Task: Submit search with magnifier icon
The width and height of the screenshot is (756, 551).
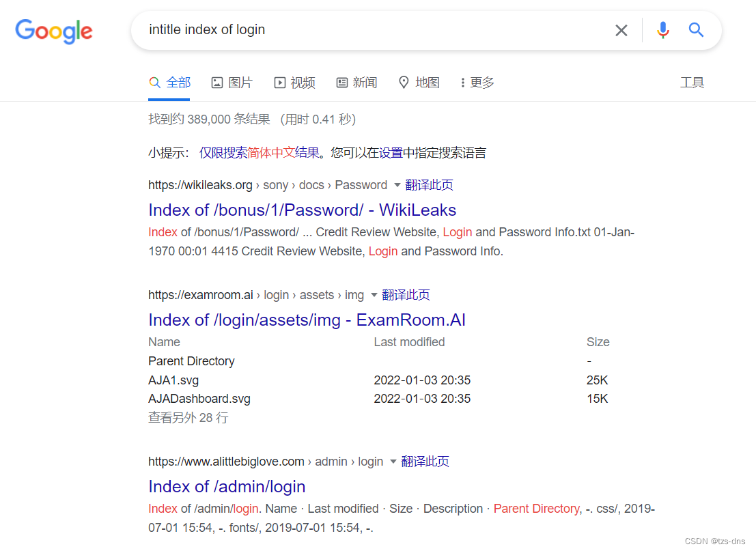Action: point(696,30)
